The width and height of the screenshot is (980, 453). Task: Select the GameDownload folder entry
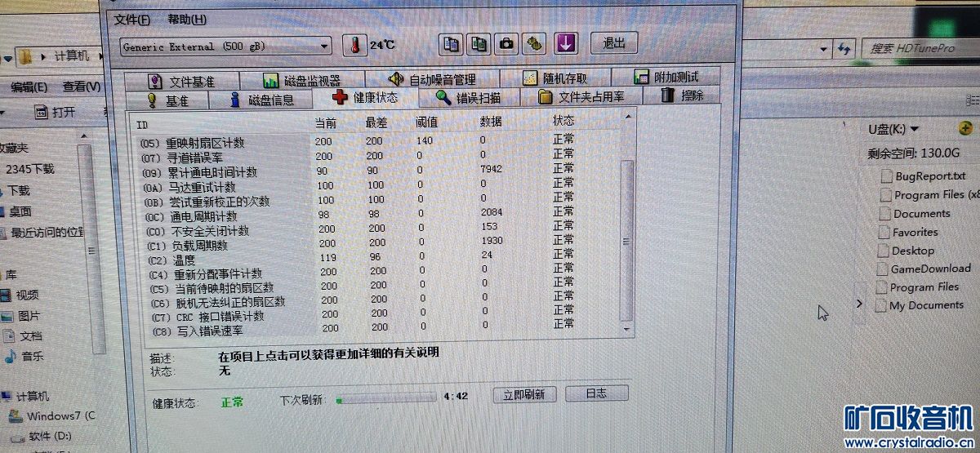(924, 269)
